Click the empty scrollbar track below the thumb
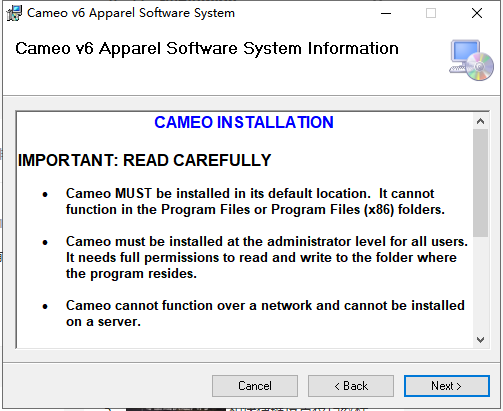Image resolution: width=503 pixels, height=411 pixels. click(480, 284)
